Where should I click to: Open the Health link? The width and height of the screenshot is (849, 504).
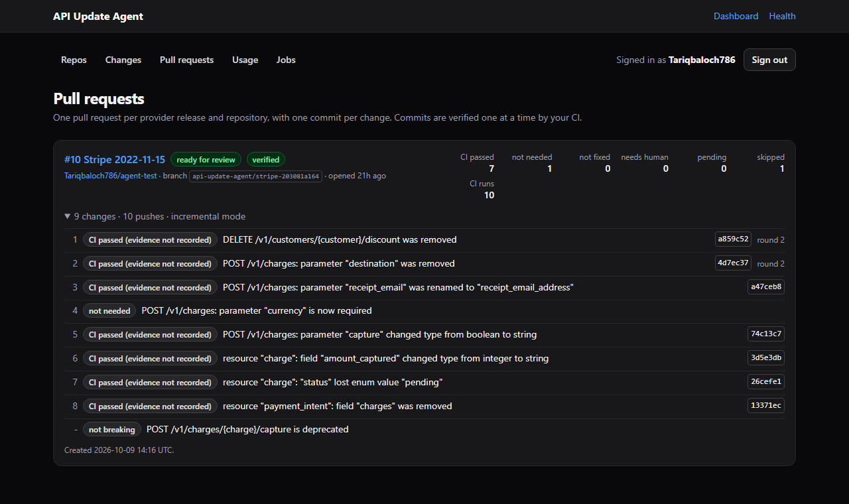pos(782,16)
